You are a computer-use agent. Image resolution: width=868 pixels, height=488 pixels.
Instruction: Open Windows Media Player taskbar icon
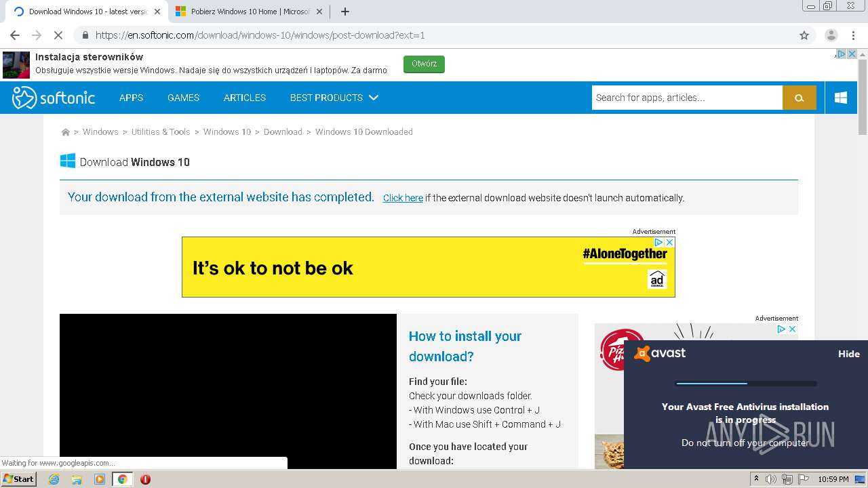click(x=99, y=479)
